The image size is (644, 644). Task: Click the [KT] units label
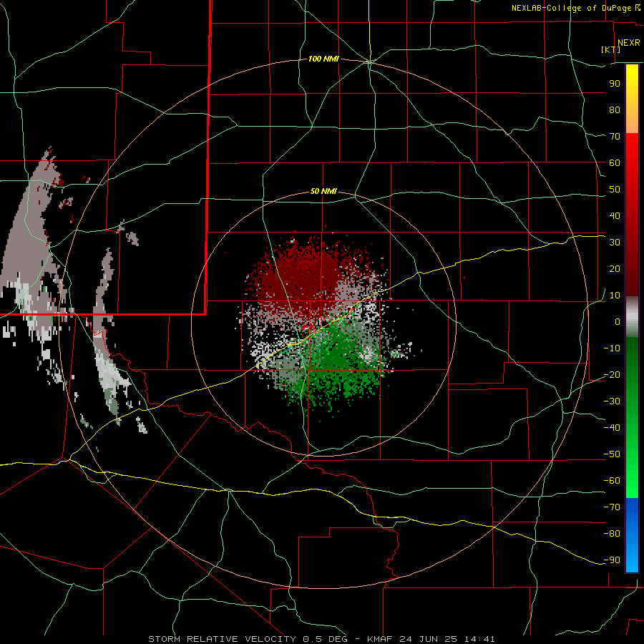point(611,49)
